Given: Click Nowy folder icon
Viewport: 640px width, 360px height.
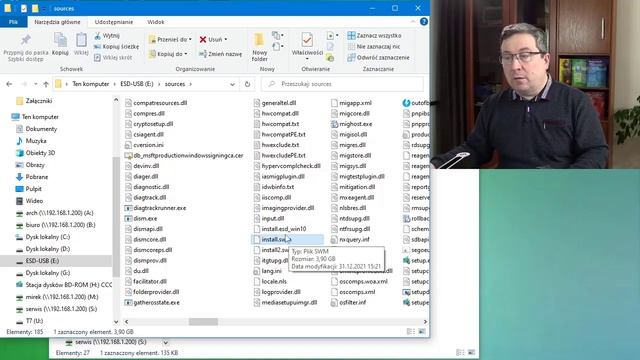Looking at the screenshot, I should point(259,40).
